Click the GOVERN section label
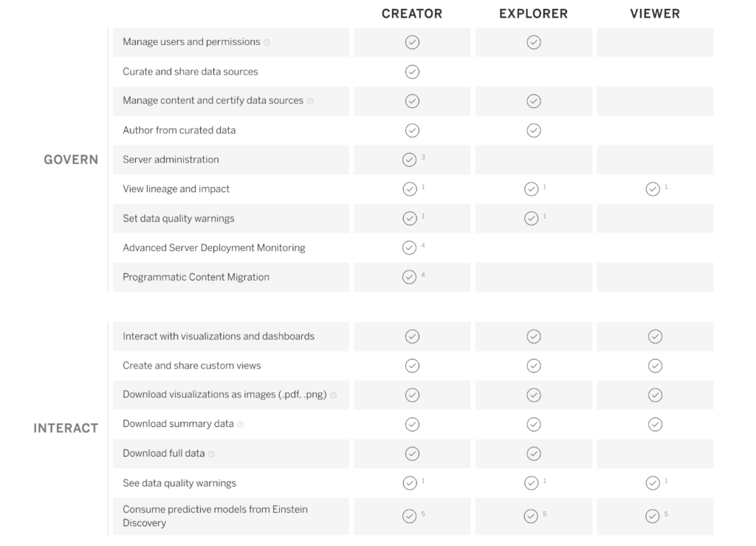Screen dimensions: 756x546 point(71,160)
